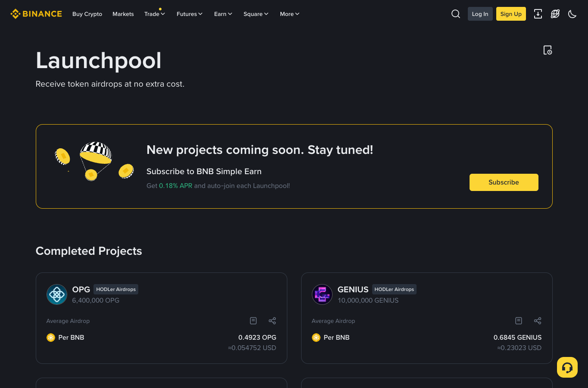The height and width of the screenshot is (388, 588).
Task: Click BNB coin icon in GENIUS card
Action: click(x=316, y=338)
